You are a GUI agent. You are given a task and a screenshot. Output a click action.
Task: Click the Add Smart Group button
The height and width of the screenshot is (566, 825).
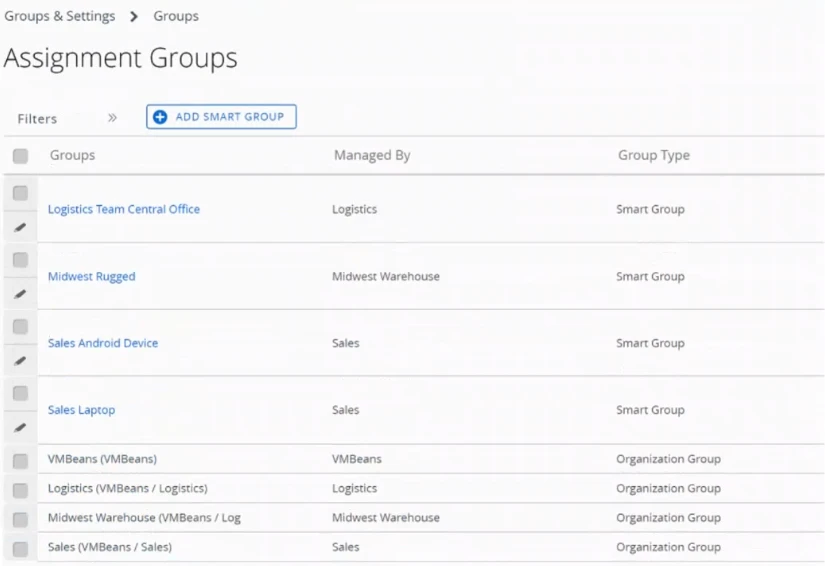pyautogui.click(x=221, y=117)
